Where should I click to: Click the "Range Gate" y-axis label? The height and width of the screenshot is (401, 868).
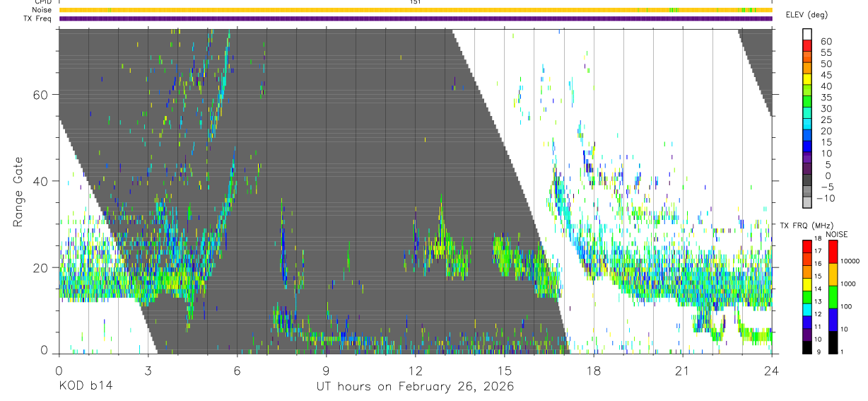[19, 193]
